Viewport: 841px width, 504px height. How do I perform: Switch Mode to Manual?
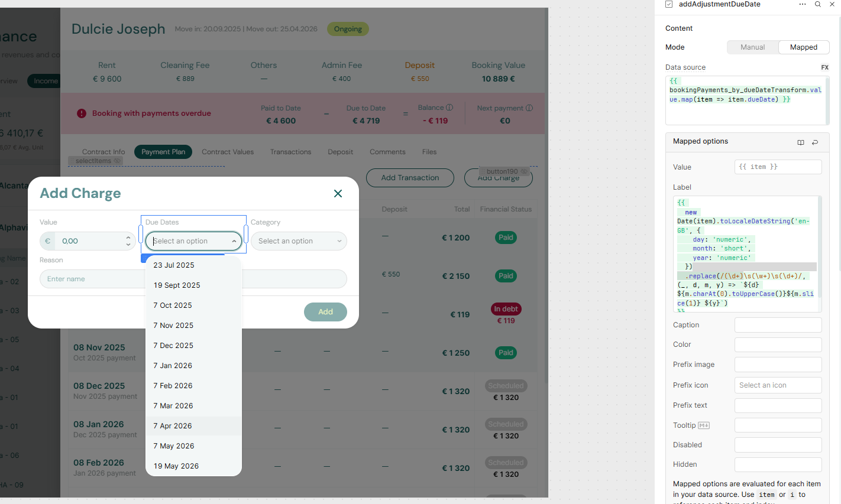pyautogui.click(x=753, y=47)
